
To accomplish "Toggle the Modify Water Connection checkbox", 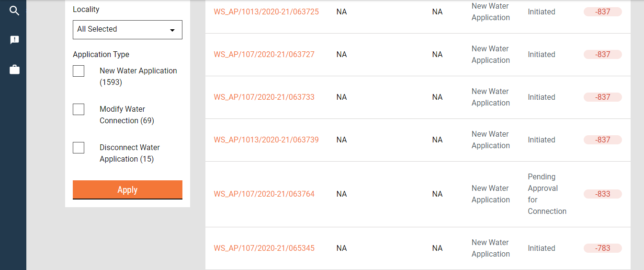I will [x=79, y=109].
